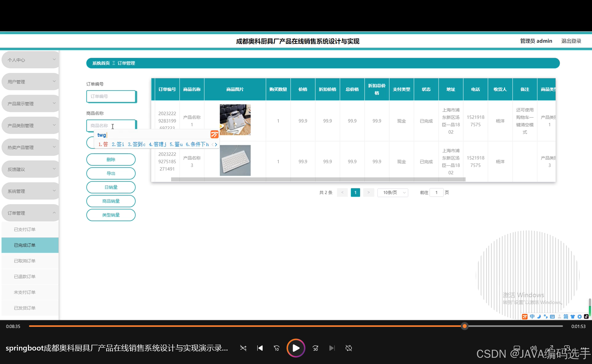Click the 商品销量 button
592x364 pixels.
pos(111,201)
